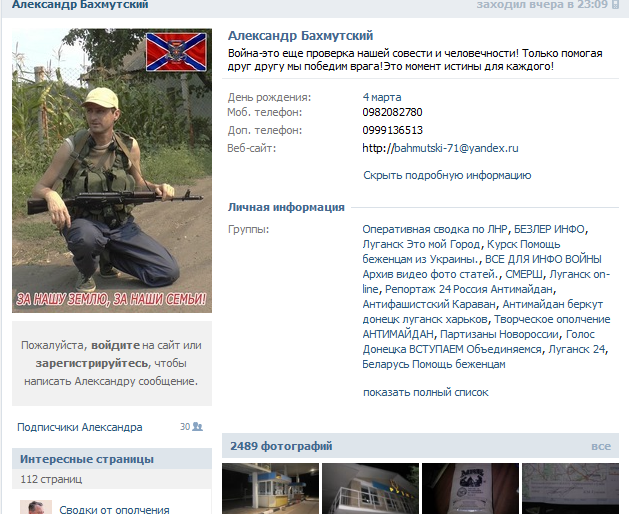629x514 pixels.
Task: Open the Подписчики Александра list
Action: 80,427
